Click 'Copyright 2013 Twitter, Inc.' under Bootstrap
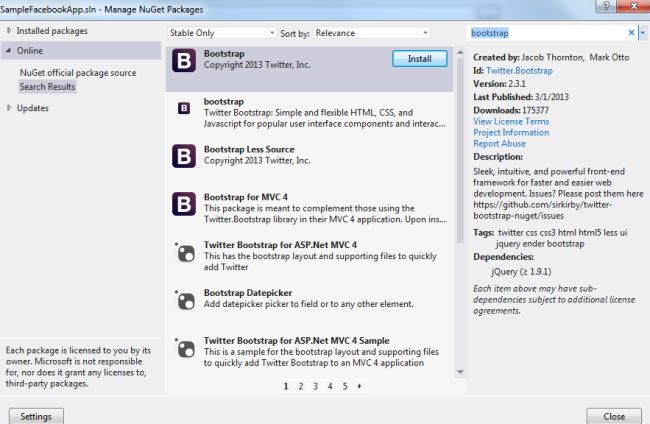The image size is (650, 424). (x=257, y=65)
